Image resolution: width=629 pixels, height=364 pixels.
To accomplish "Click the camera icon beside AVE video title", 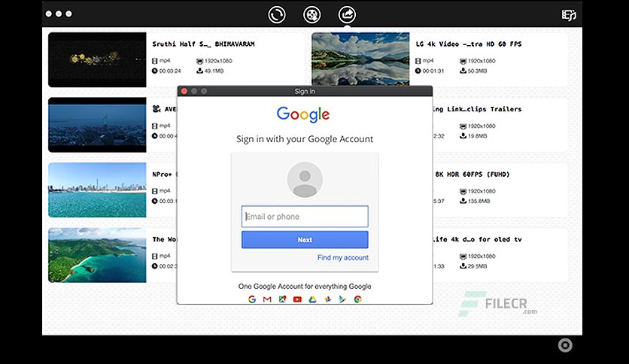I will (156, 108).
